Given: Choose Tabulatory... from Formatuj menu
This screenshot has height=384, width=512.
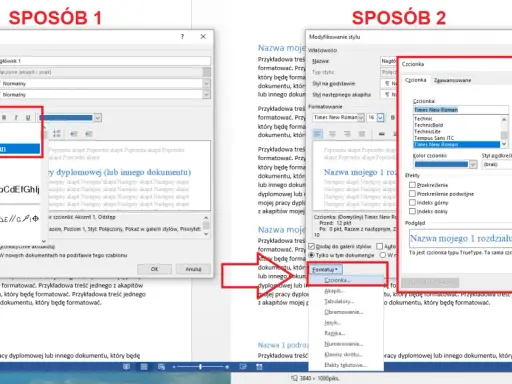Looking at the screenshot, I should pyautogui.click(x=346, y=301).
